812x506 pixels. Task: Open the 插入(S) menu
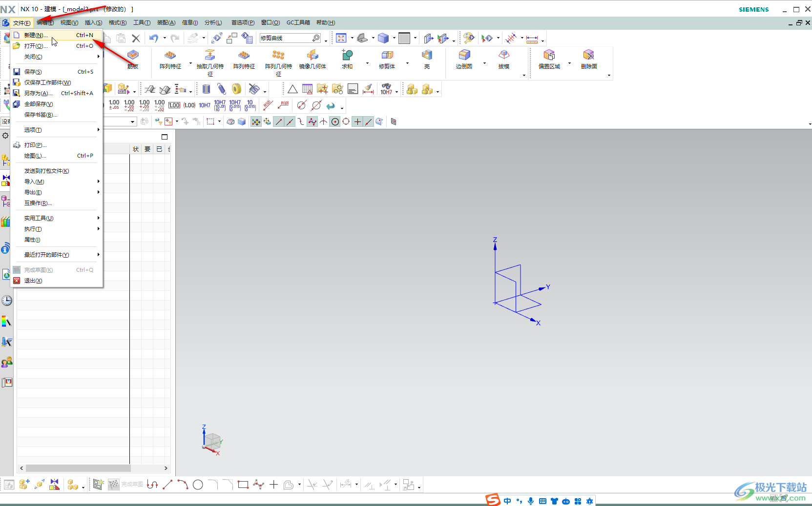[93, 22]
